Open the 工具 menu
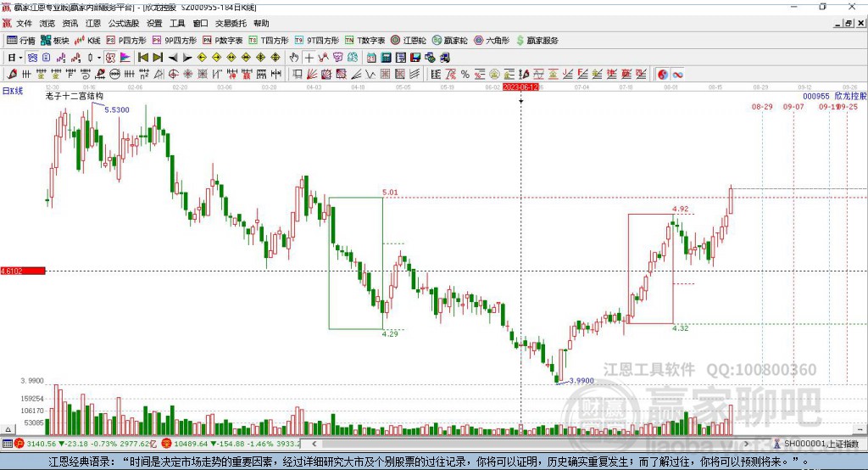The image size is (868, 470). pos(177,23)
